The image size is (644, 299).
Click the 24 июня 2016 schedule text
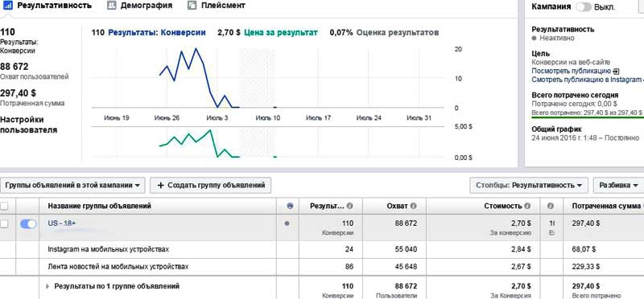(586, 137)
